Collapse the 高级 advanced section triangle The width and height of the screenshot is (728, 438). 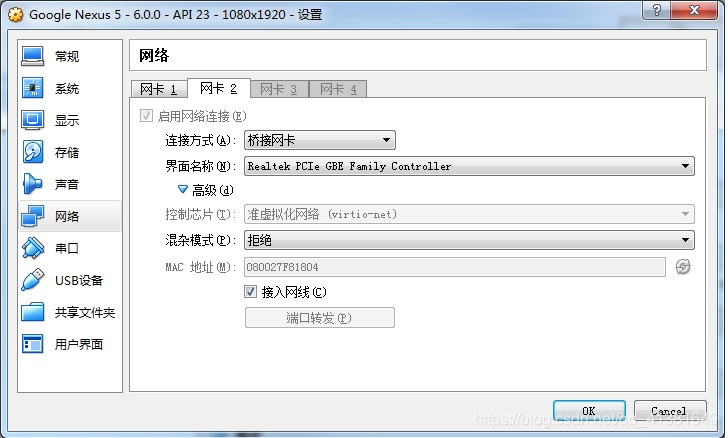click(183, 190)
